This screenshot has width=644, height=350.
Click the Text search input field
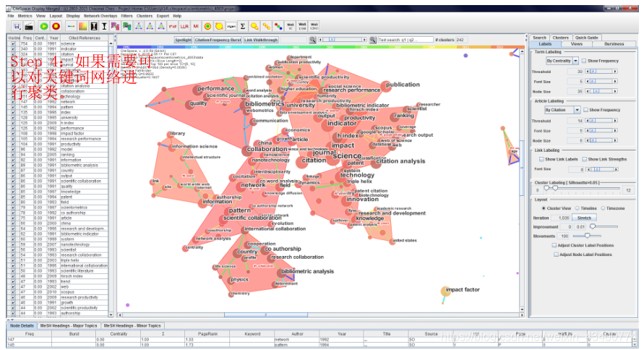coord(405,40)
